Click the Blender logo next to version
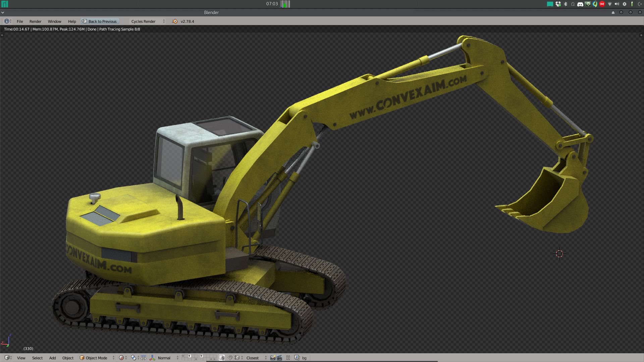Screen dimensions: 644x362 175,21
